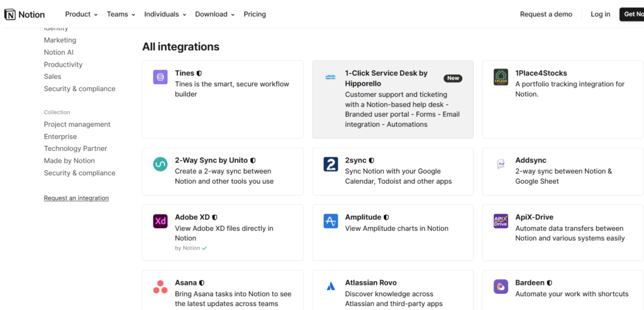Open the Atlassian Rovo integration title

(x=371, y=283)
